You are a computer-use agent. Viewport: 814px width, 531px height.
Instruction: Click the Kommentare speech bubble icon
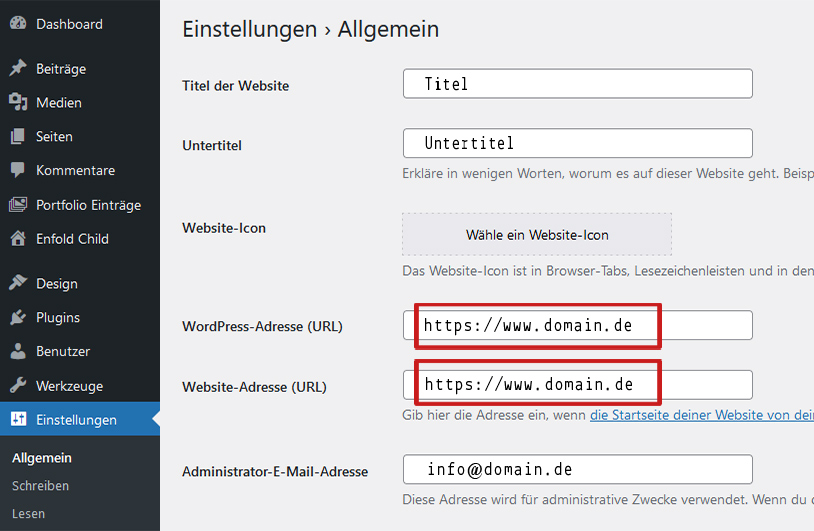tap(18, 170)
